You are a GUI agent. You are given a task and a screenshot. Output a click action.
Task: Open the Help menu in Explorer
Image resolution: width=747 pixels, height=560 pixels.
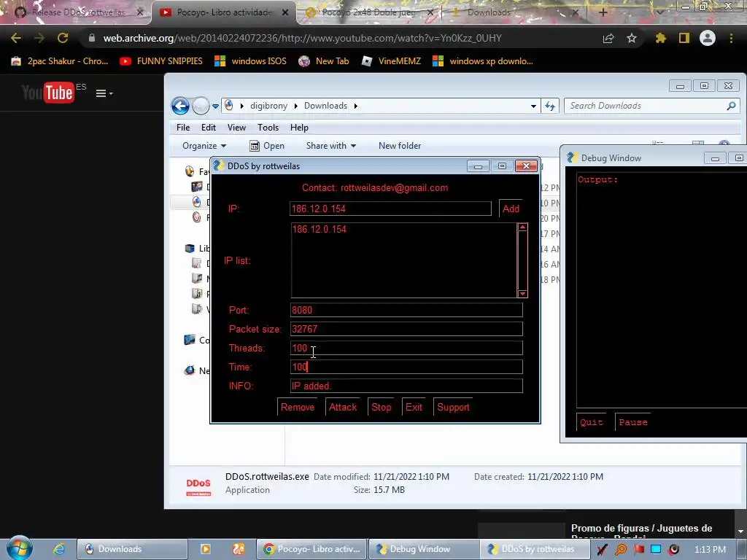click(x=299, y=127)
